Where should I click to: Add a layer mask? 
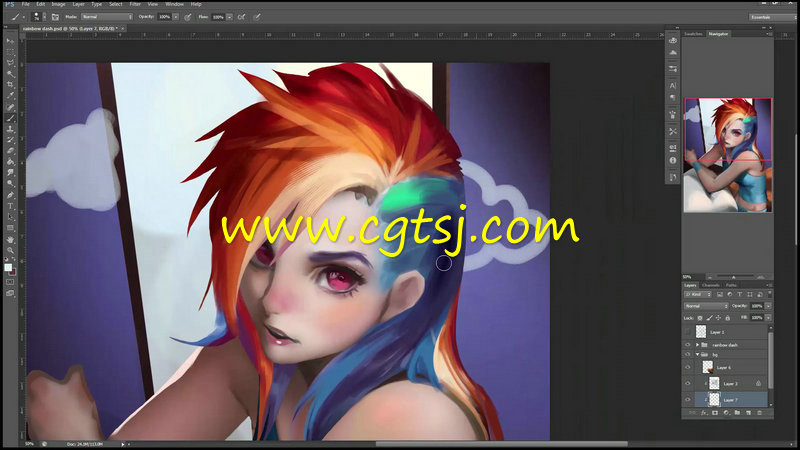[715, 413]
